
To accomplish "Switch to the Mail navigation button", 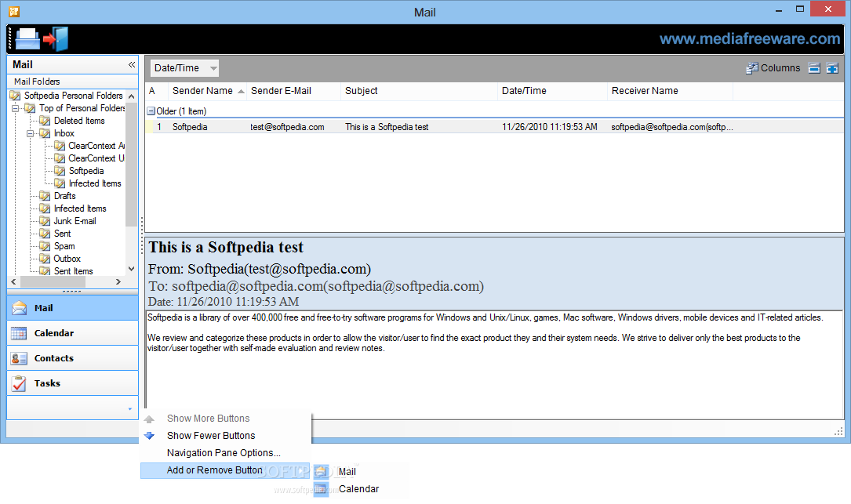I will [x=73, y=307].
